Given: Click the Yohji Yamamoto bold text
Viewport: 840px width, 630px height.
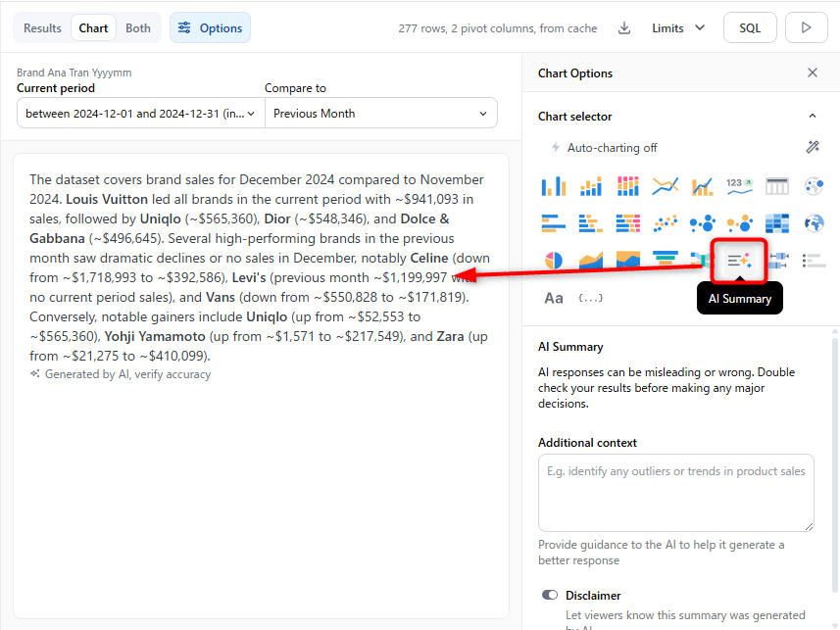Looking at the screenshot, I should coord(155,336).
